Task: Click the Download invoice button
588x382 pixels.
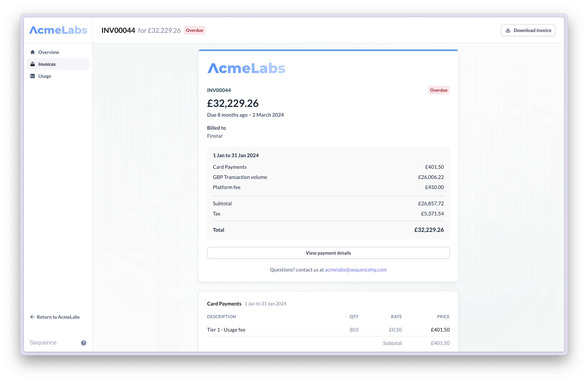Action: 528,30
